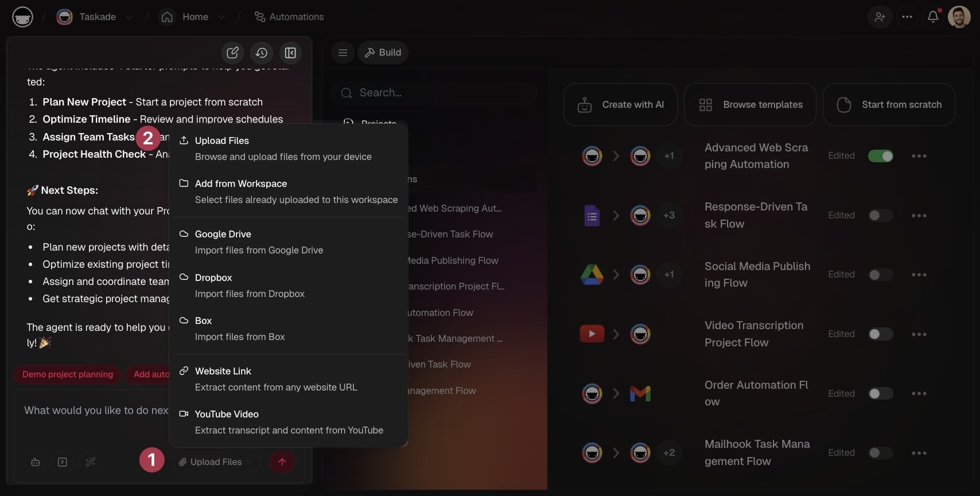Click the magic wand icon in chat box

91,462
